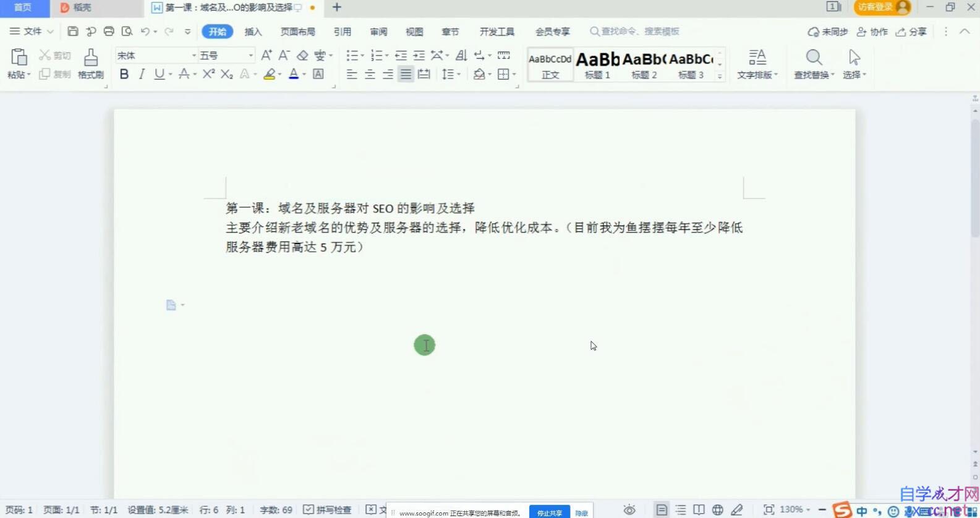Screen dimensions: 980x518
Task: Click the Redo arrow icon
Action: tap(169, 32)
